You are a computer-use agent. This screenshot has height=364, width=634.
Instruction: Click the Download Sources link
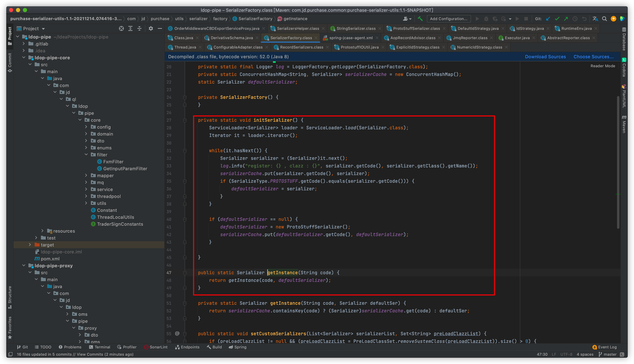pyautogui.click(x=545, y=57)
